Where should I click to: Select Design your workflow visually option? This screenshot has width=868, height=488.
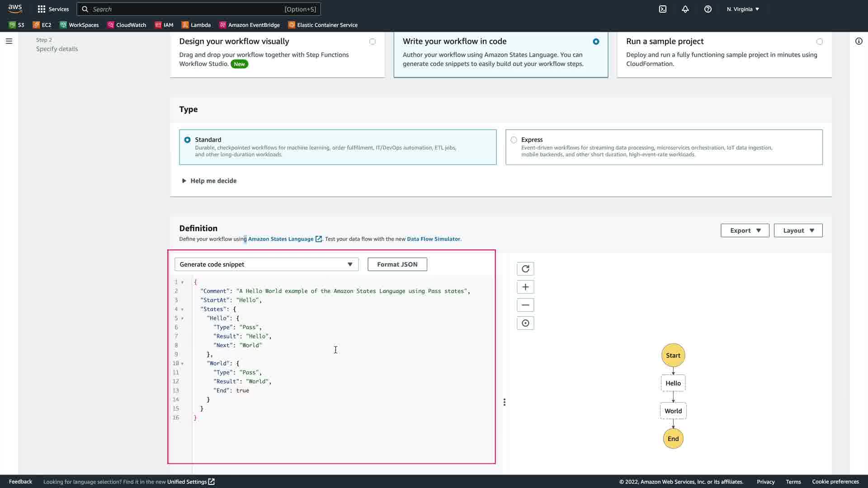coord(372,42)
